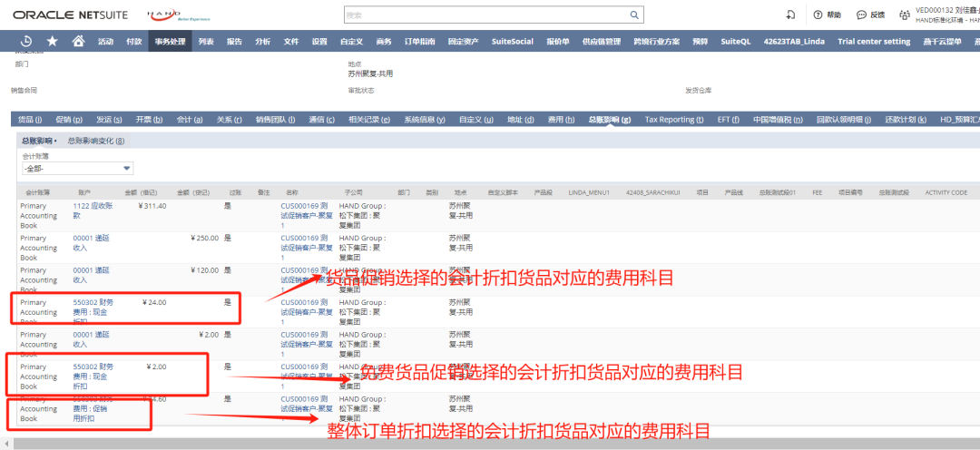Switch to the 费用 (h) tab
Screen dimensions: 980x450
point(562,120)
